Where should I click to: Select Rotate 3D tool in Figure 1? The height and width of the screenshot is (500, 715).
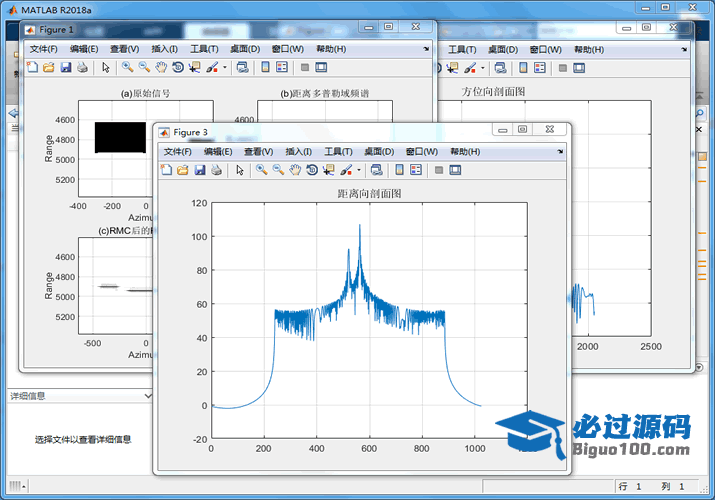(x=178, y=67)
